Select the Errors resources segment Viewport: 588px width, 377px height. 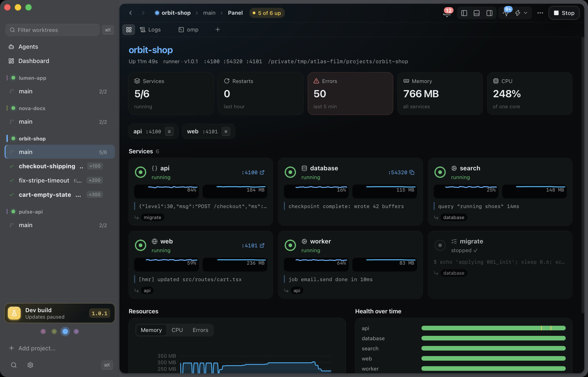click(x=200, y=330)
